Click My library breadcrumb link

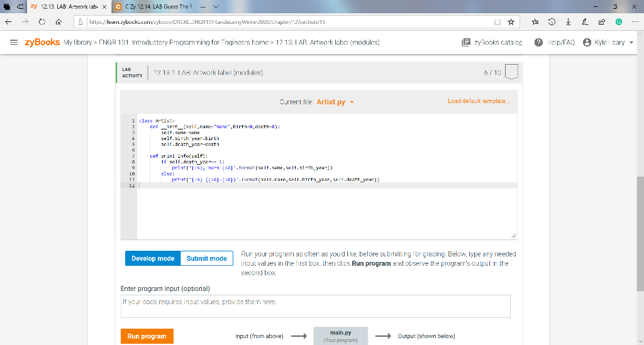click(77, 42)
